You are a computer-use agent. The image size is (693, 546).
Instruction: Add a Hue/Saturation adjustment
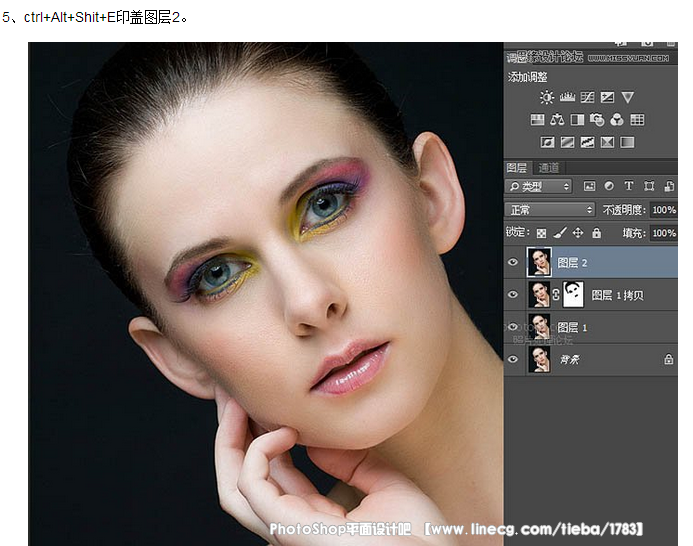pyautogui.click(x=537, y=119)
